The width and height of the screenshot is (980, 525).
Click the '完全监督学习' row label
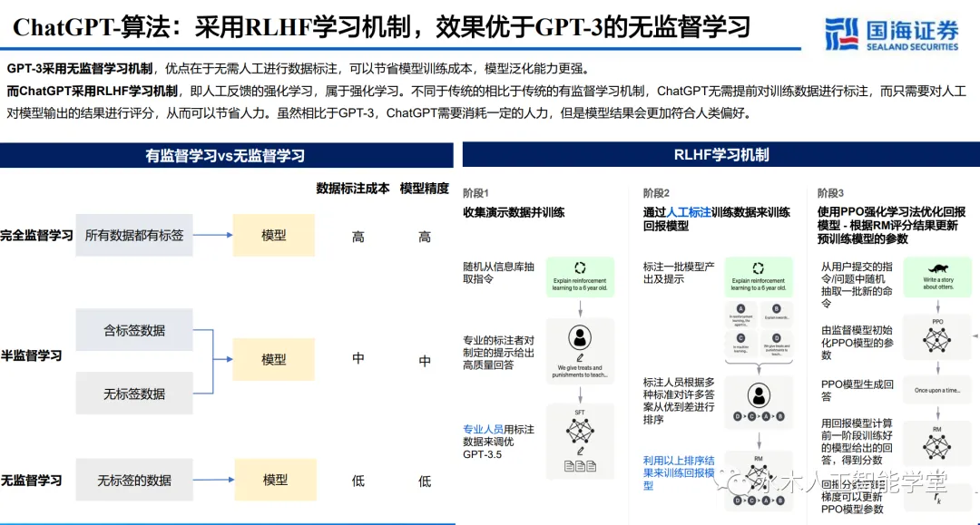point(37,236)
